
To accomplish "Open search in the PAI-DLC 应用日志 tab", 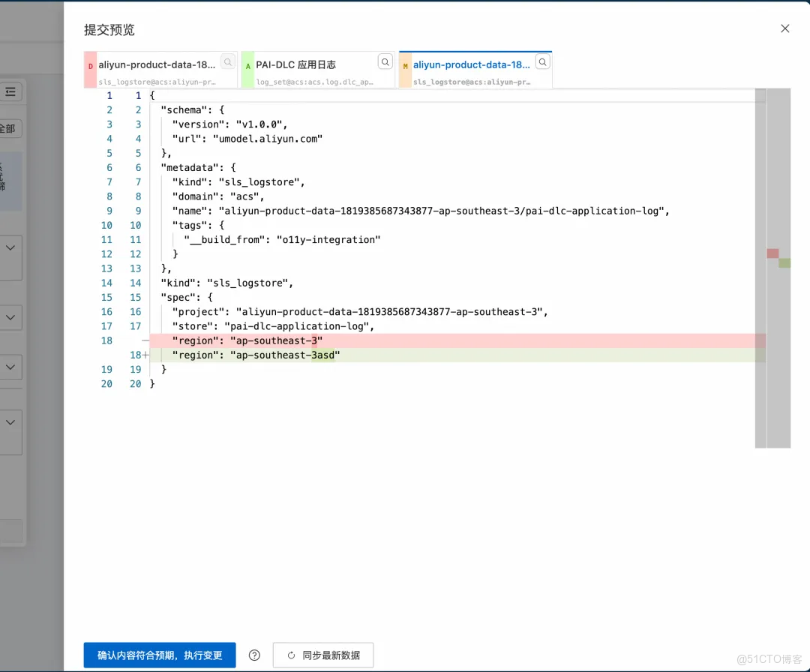I will coord(385,61).
